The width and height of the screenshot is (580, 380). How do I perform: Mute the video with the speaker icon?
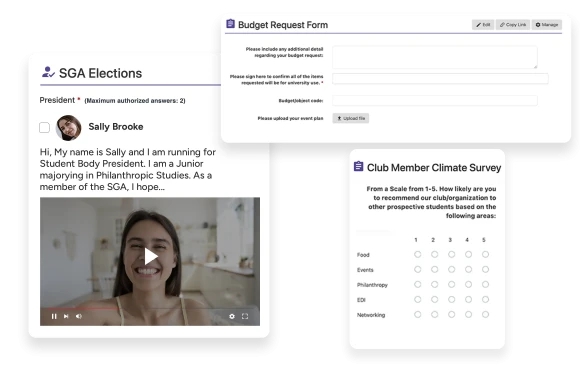tap(79, 316)
